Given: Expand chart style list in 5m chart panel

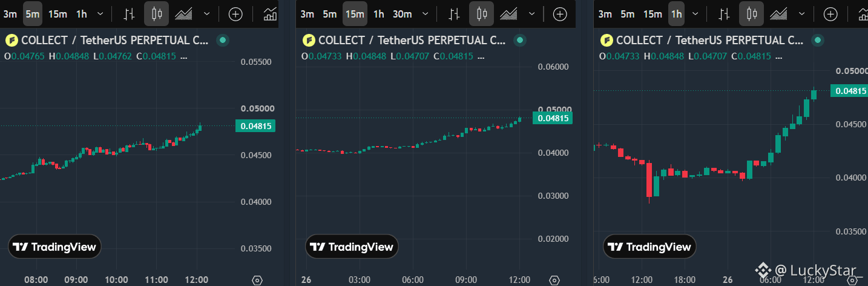Looking at the screenshot, I should click(207, 14).
